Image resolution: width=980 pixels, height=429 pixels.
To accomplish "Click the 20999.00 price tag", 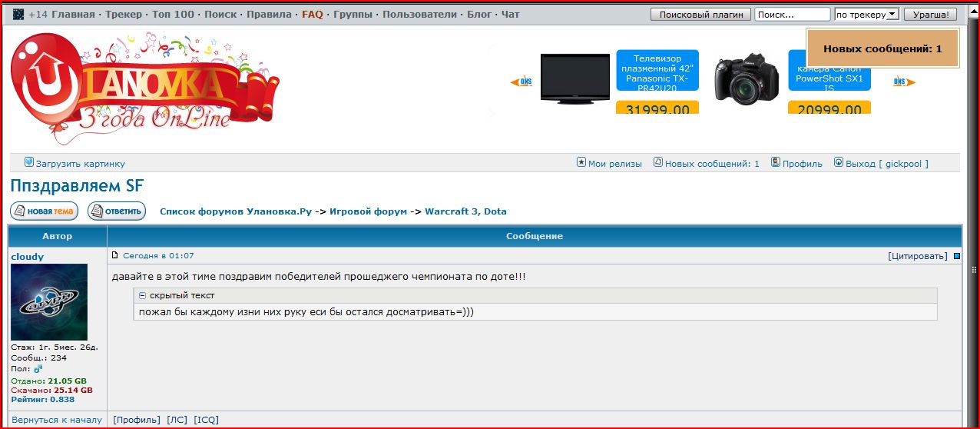I will (x=829, y=108).
